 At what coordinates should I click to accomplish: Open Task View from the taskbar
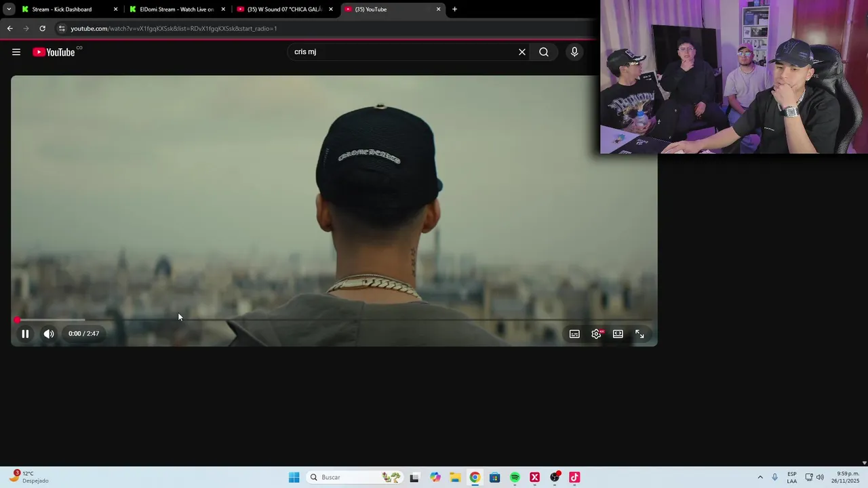pyautogui.click(x=414, y=477)
